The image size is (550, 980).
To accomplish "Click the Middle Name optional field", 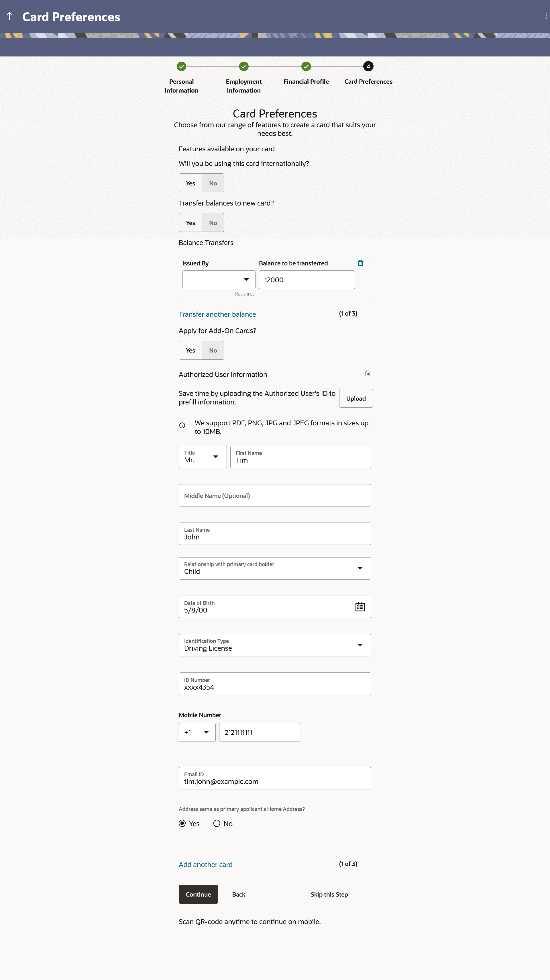I will pyautogui.click(x=274, y=495).
